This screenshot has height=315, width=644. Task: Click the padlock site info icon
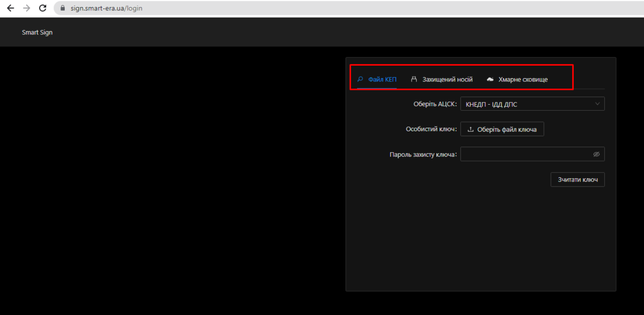click(x=63, y=8)
